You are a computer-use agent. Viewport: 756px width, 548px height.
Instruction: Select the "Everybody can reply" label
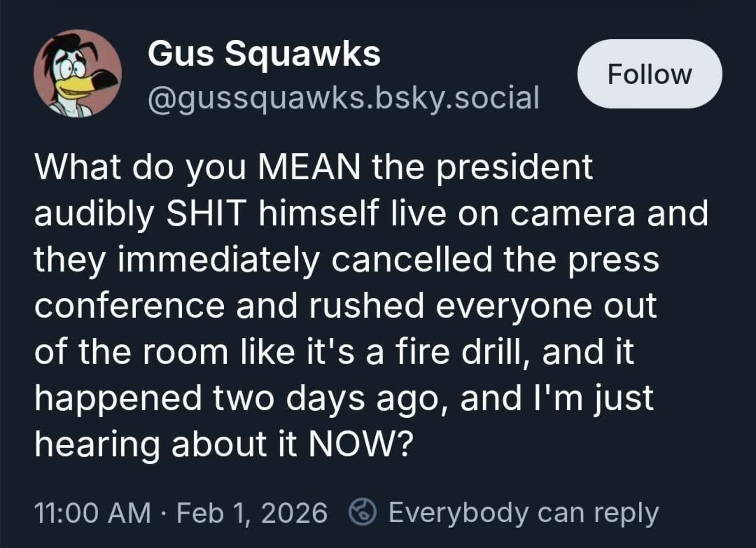click(524, 513)
